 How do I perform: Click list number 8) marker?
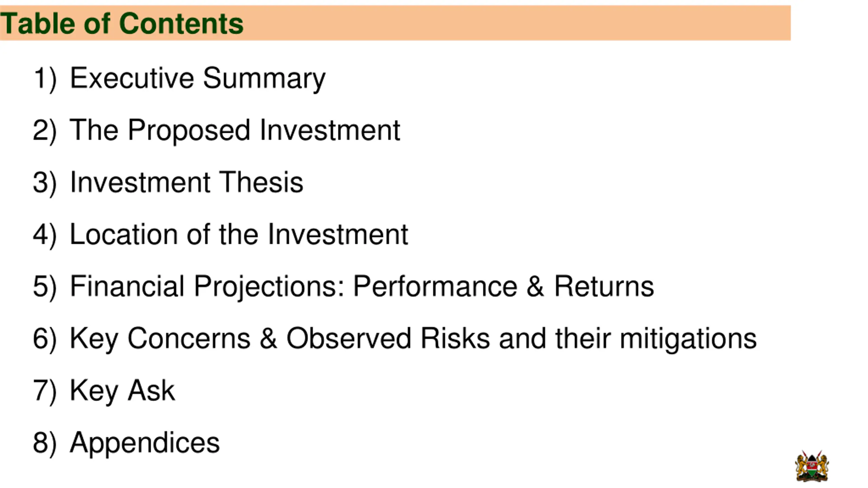click(45, 443)
